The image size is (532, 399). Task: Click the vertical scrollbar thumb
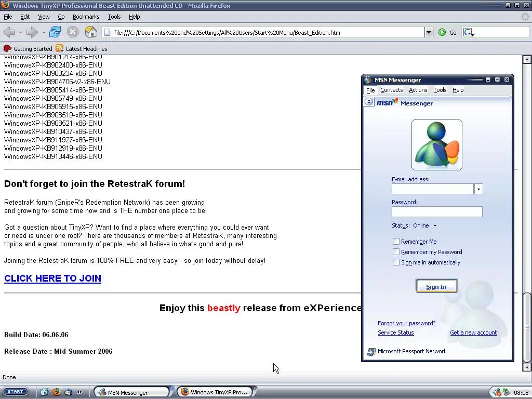click(527, 327)
